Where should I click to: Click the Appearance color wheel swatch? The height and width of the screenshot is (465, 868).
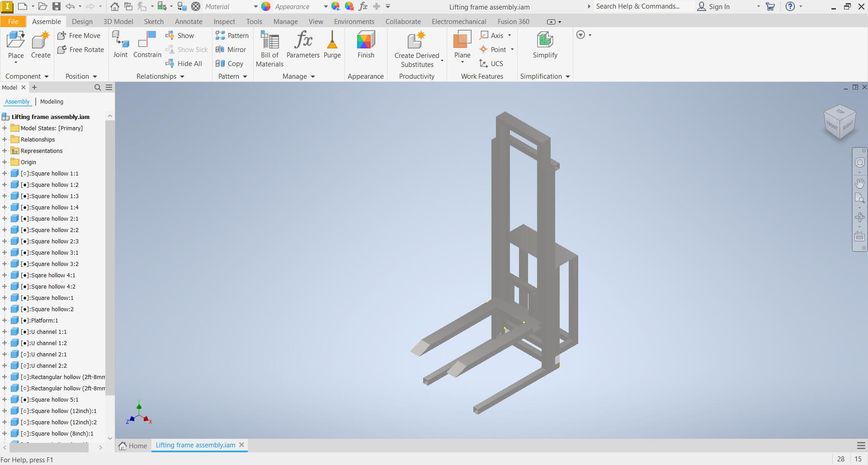(x=266, y=7)
